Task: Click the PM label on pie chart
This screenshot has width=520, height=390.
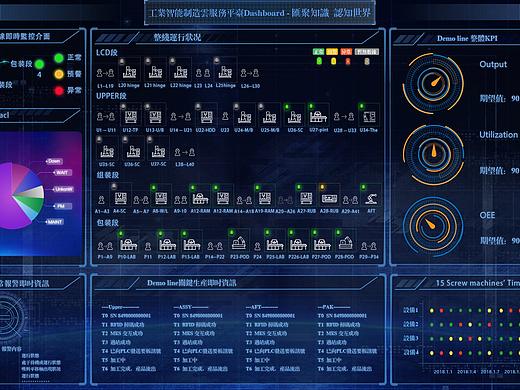Action: click(x=61, y=206)
